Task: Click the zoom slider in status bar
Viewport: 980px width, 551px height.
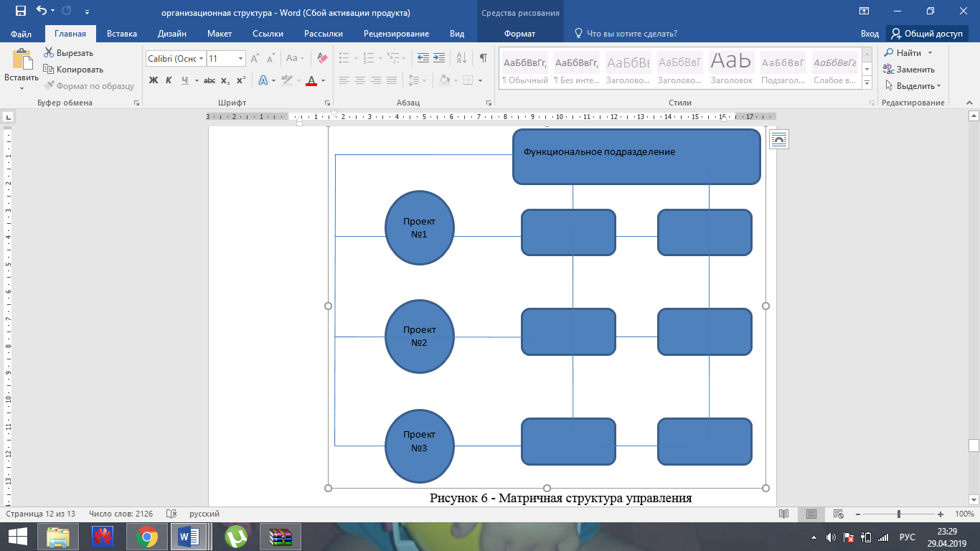Action: pos(899,514)
